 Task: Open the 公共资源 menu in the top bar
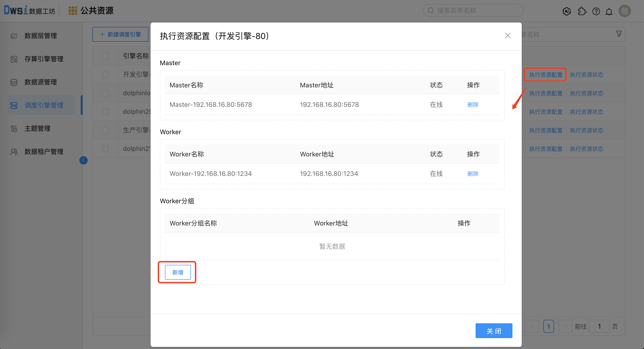(x=97, y=10)
